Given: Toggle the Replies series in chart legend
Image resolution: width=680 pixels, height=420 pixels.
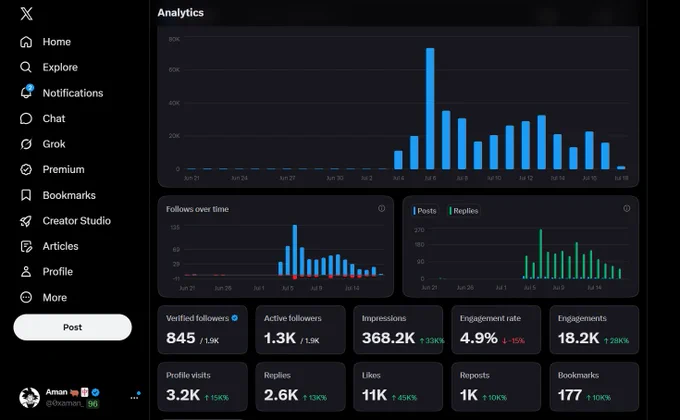Looking at the screenshot, I should [x=464, y=211].
